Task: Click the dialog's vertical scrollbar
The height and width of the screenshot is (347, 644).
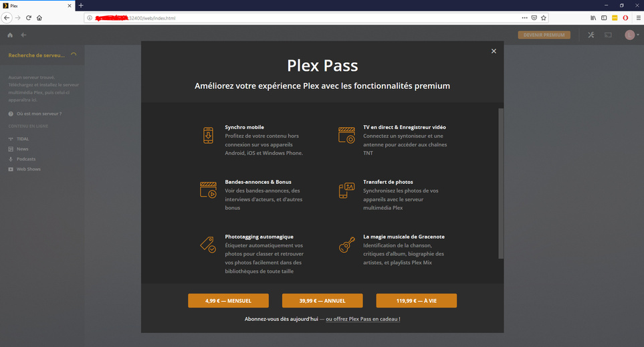Action: point(501,183)
